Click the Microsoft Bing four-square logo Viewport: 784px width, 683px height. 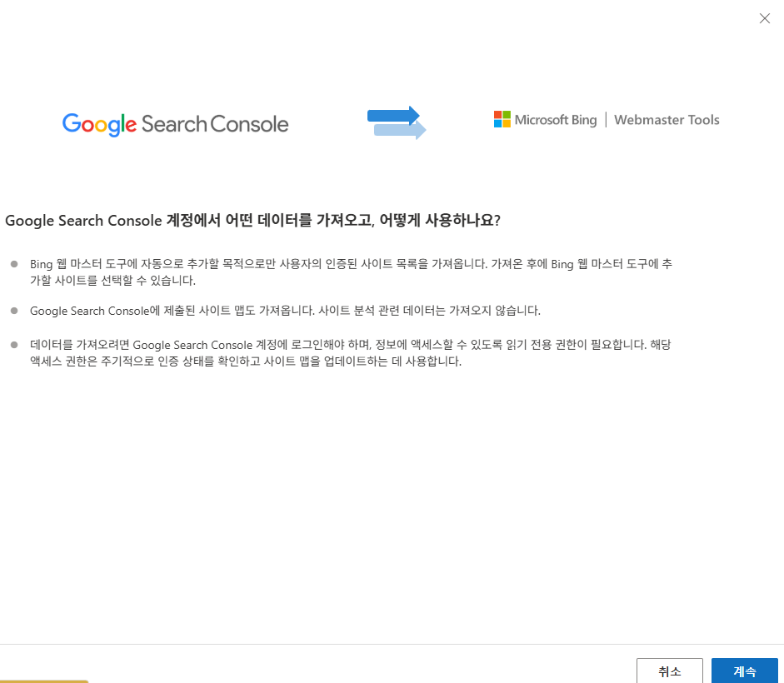(x=502, y=119)
